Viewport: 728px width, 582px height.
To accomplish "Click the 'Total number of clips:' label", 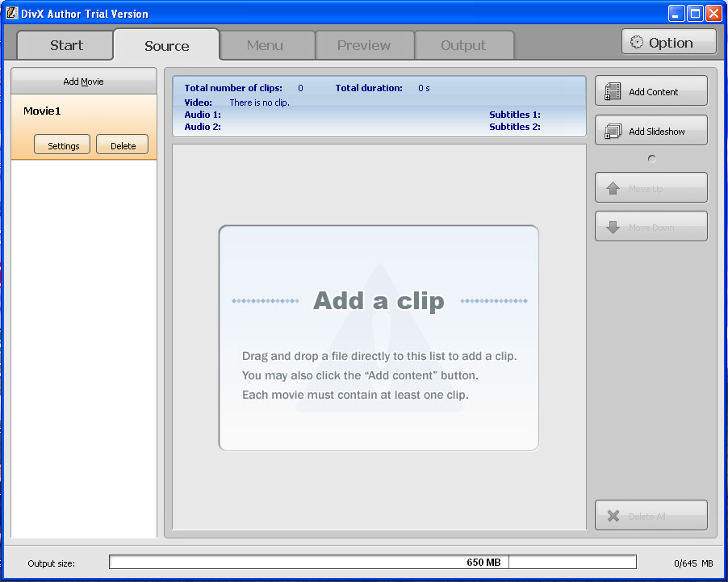I will [233, 88].
